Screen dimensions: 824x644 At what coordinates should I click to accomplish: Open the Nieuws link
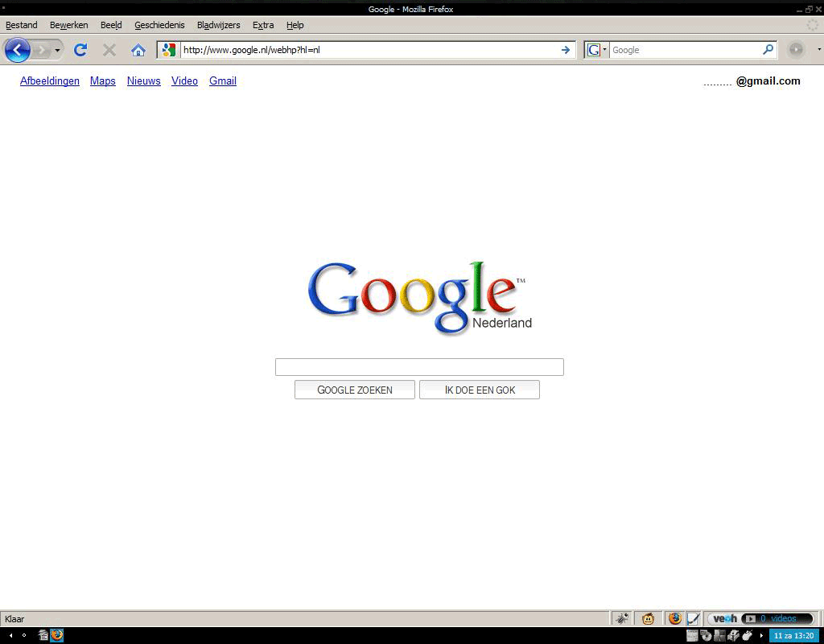[143, 81]
